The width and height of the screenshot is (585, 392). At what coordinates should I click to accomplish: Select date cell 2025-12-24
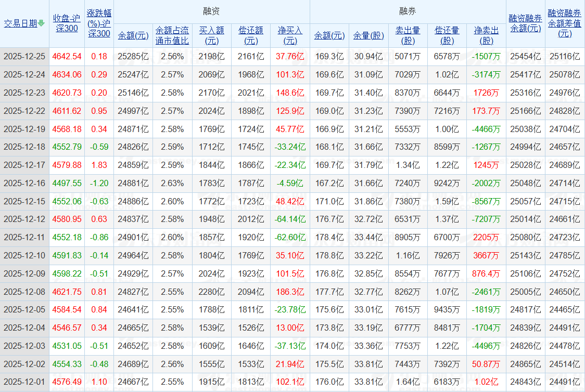(24, 74)
